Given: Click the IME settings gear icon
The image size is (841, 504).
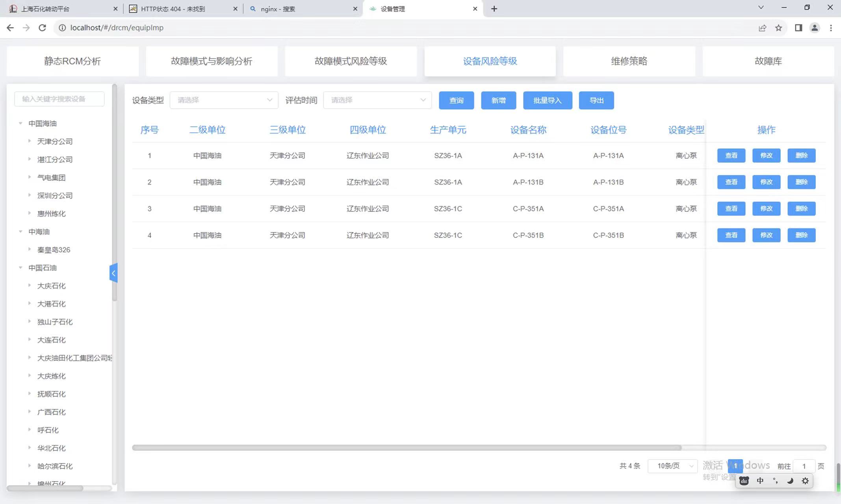Looking at the screenshot, I should pos(805,481).
